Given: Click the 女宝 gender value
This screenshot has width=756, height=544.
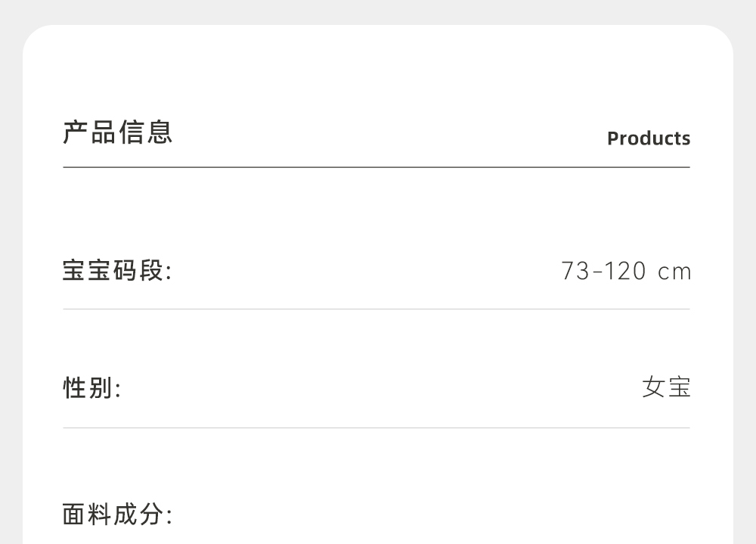Looking at the screenshot, I should 666,388.
